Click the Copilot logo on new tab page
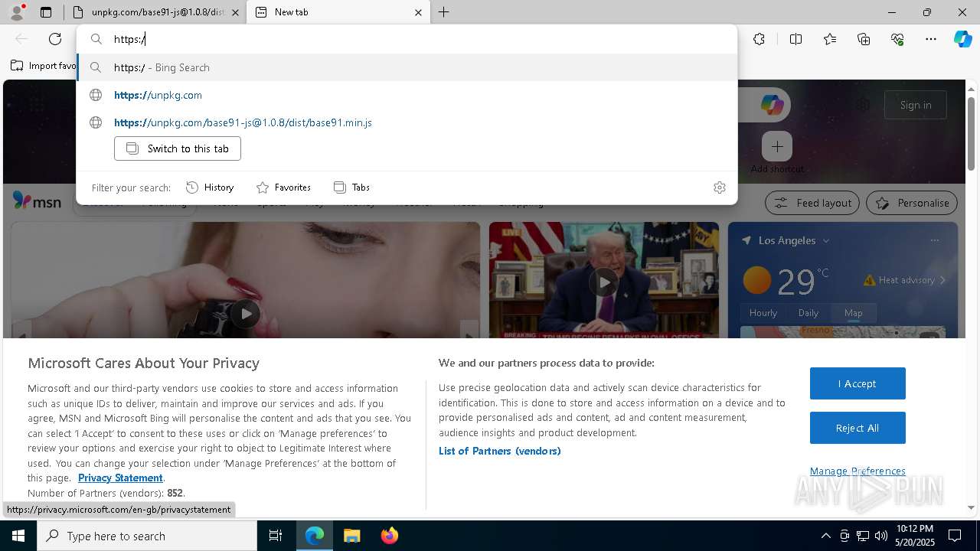980x551 pixels. (x=772, y=105)
